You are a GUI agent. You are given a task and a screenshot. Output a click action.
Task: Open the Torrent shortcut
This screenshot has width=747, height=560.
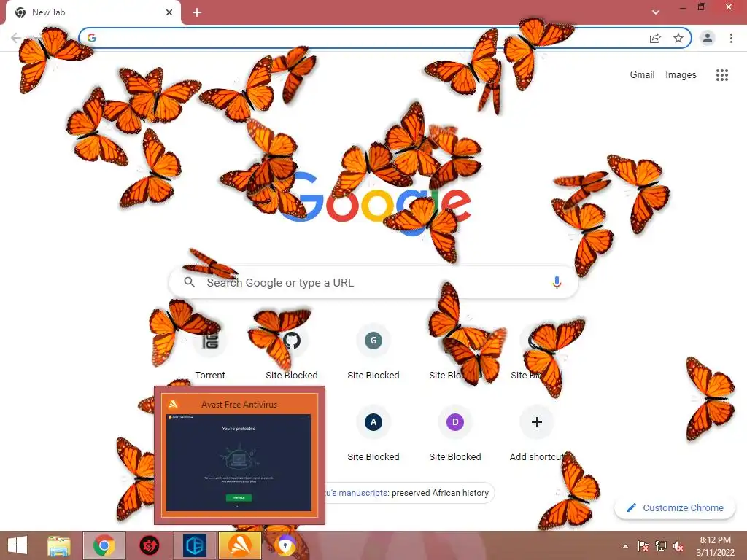coord(210,351)
